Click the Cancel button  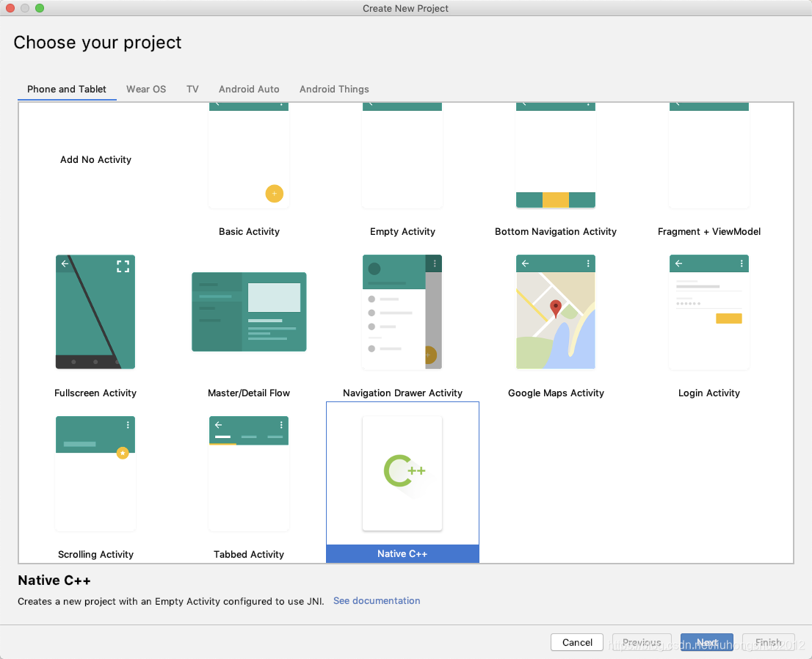click(x=577, y=642)
